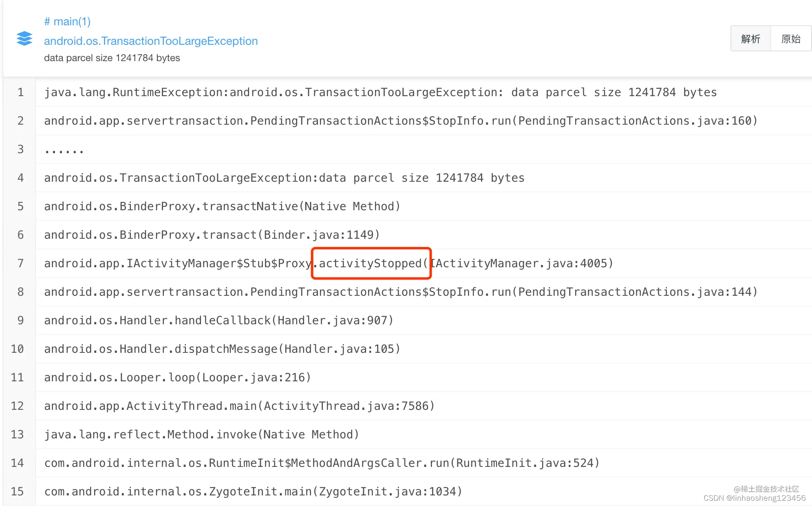Image resolution: width=812 pixels, height=506 pixels.
Task: Select the ZygoteInit.main stack frame
Action: (x=253, y=492)
